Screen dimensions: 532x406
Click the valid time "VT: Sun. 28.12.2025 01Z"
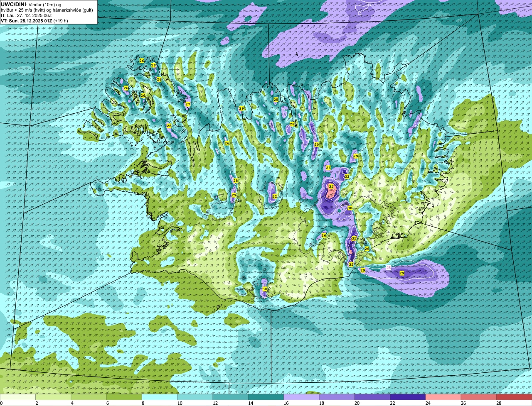point(26,21)
